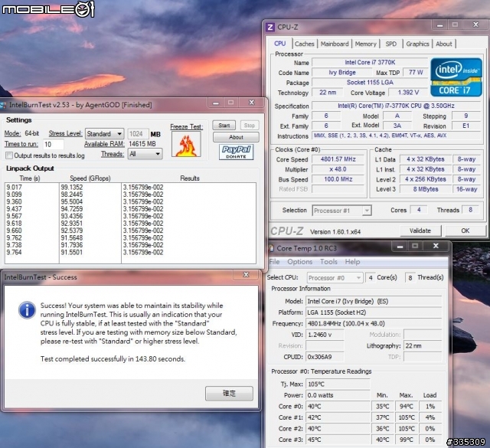
Task: Open the Threads All dropdown
Action: tap(145, 154)
